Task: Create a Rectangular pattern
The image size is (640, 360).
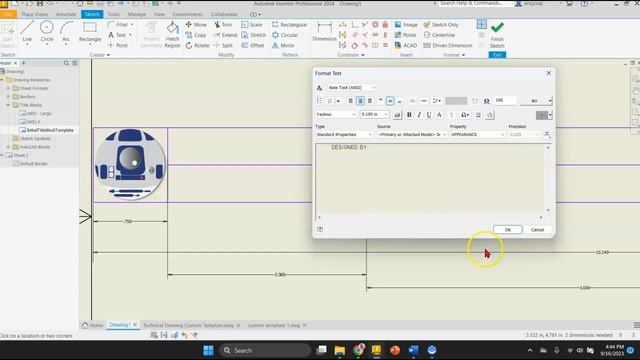Action: coord(289,24)
